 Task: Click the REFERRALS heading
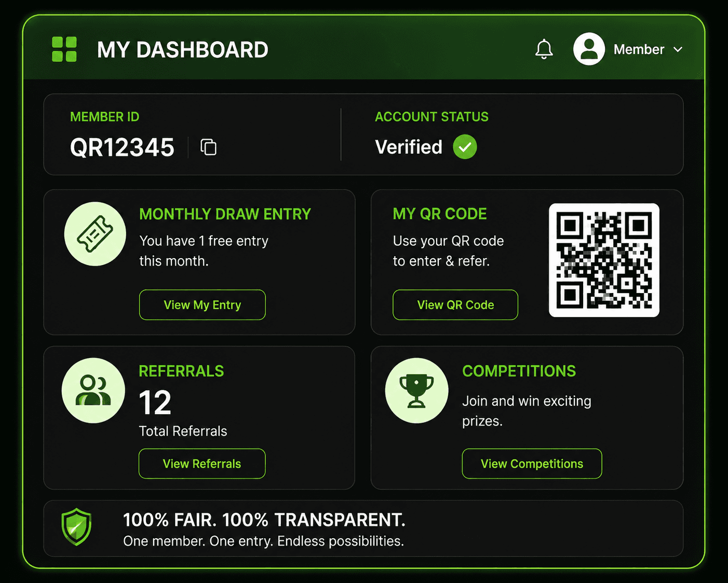[x=181, y=371]
